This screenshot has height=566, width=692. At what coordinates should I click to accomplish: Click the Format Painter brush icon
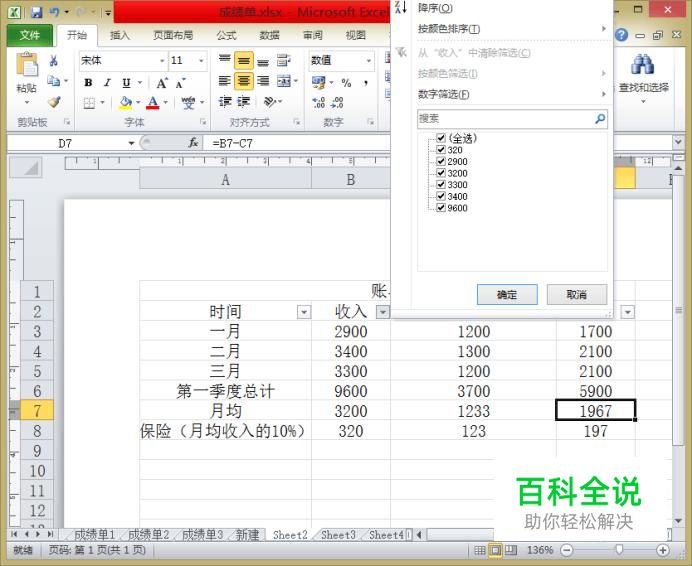[54, 102]
